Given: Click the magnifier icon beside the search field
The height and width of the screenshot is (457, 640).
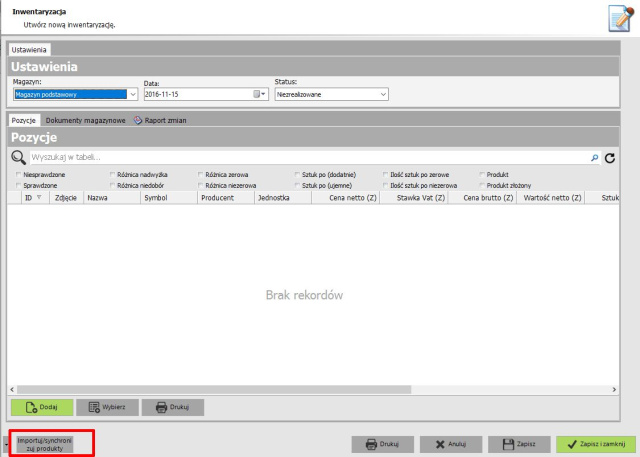Looking at the screenshot, I should pyautogui.click(x=18, y=158).
